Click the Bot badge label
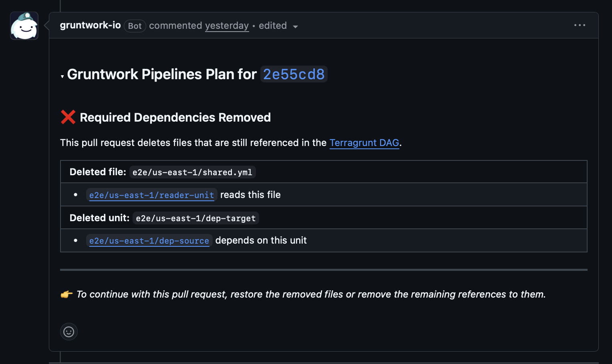Viewport: 612px width, 364px height. point(135,26)
